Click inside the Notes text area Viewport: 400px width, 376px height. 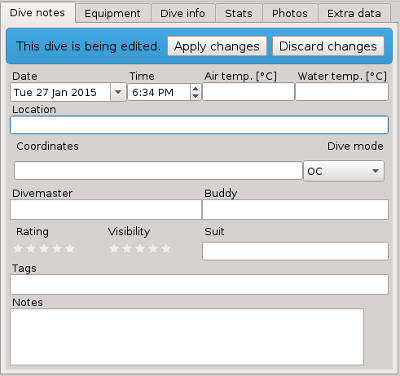tap(187, 337)
